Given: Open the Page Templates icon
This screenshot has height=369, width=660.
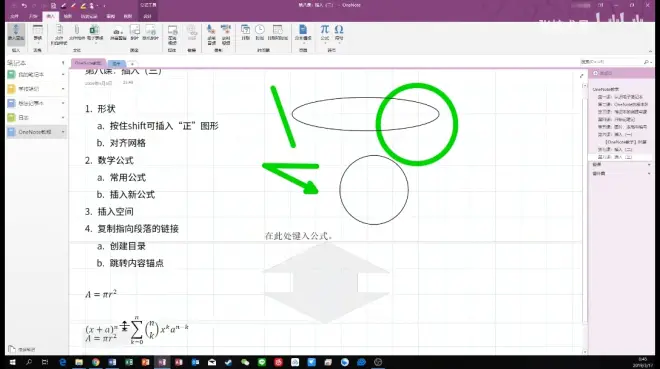Looking at the screenshot, I should (303, 30).
